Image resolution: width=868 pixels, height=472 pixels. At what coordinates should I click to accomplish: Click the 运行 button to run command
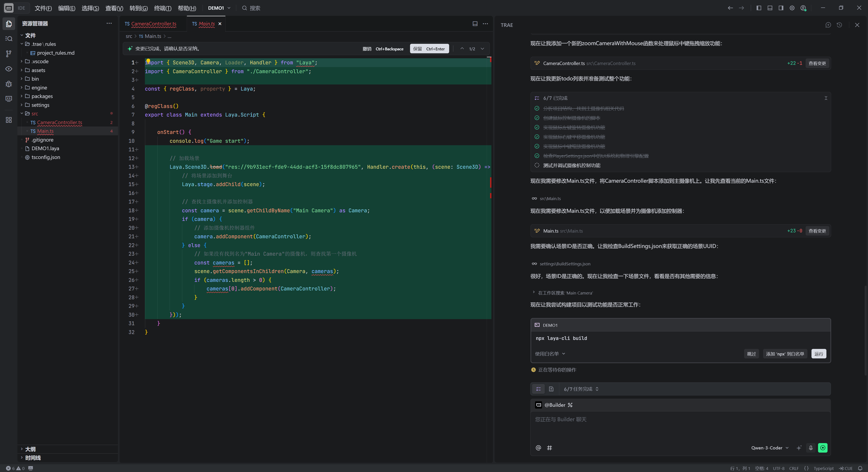(x=818, y=353)
